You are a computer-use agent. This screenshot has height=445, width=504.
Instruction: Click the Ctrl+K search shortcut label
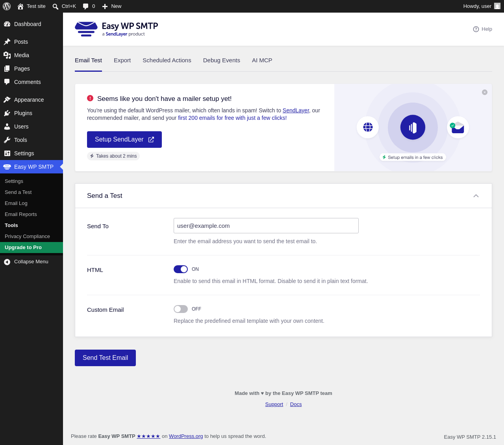(x=69, y=6)
